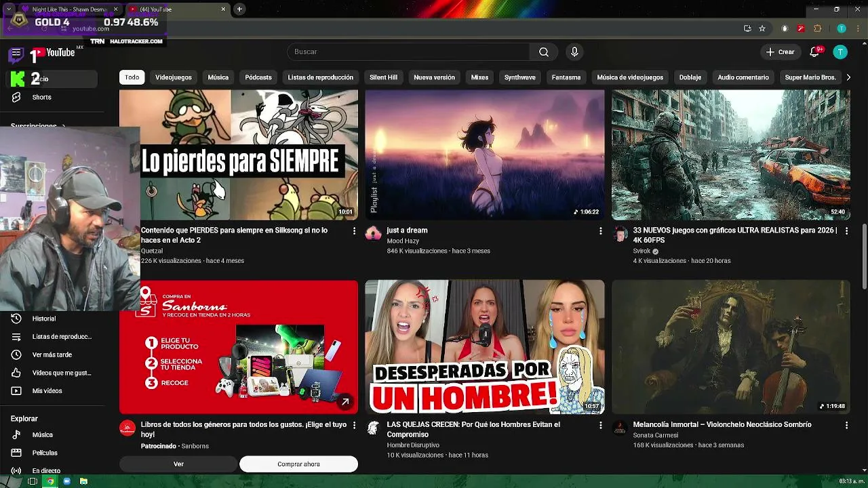Image resolution: width=868 pixels, height=488 pixels.
Task: Open Hombre Disruptivo channel avatar
Action: pos(373,428)
